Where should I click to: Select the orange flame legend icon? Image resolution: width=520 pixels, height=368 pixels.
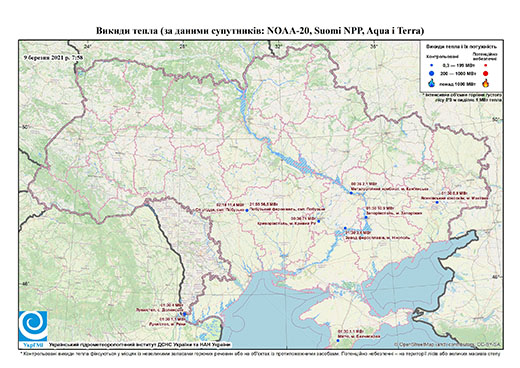pos(486,83)
